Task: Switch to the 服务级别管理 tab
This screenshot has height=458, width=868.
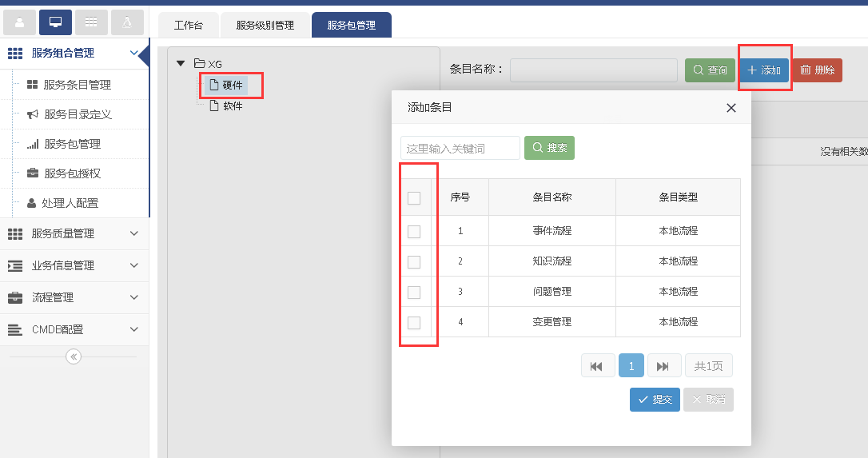Action: pyautogui.click(x=265, y=26)
